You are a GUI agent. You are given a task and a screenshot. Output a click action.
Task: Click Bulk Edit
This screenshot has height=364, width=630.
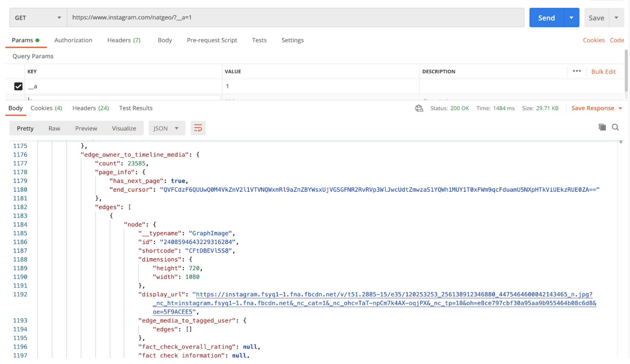[x=603, y=72]
